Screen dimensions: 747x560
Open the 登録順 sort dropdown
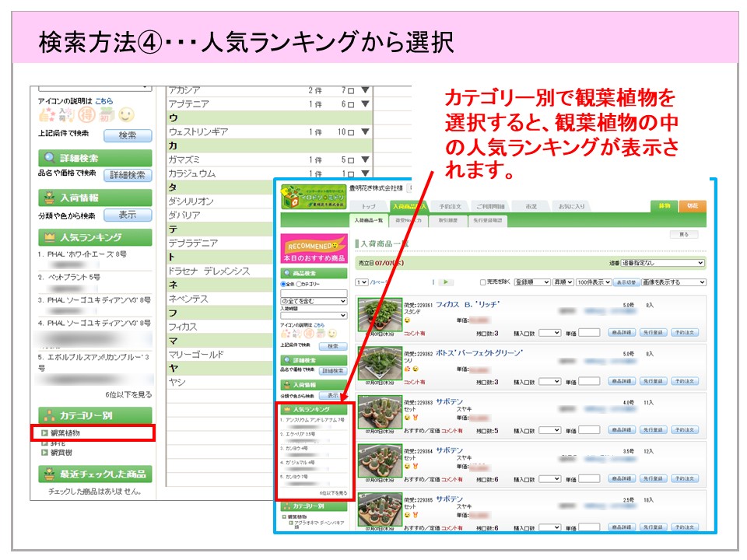[x=532, y=282]
